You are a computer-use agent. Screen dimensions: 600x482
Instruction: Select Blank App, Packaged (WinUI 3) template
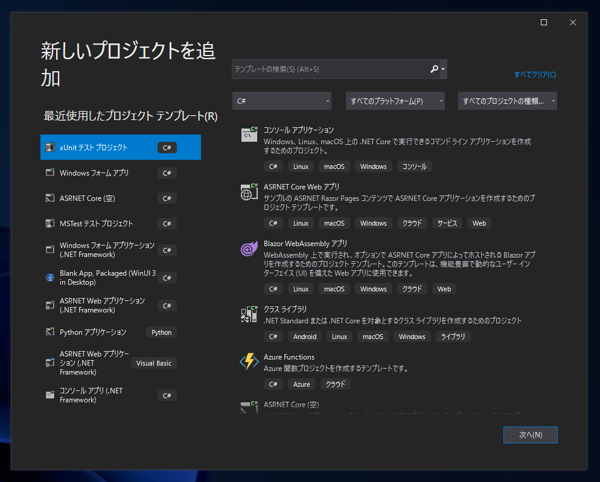[x=121, y=278]
